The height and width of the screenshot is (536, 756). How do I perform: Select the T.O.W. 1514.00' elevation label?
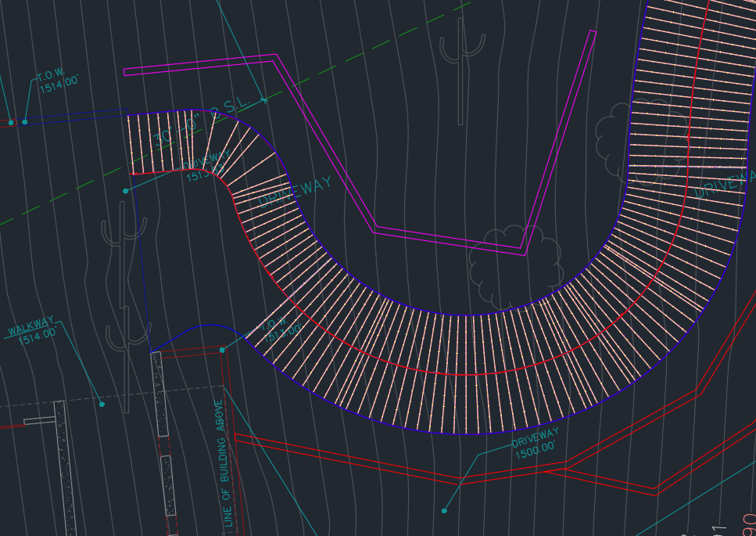click(x=58, y=81)
